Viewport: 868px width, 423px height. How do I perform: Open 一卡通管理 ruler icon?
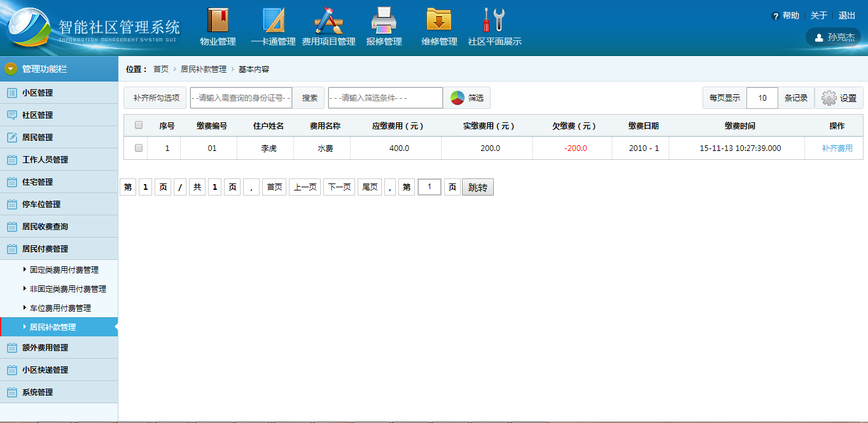point(274,20)
